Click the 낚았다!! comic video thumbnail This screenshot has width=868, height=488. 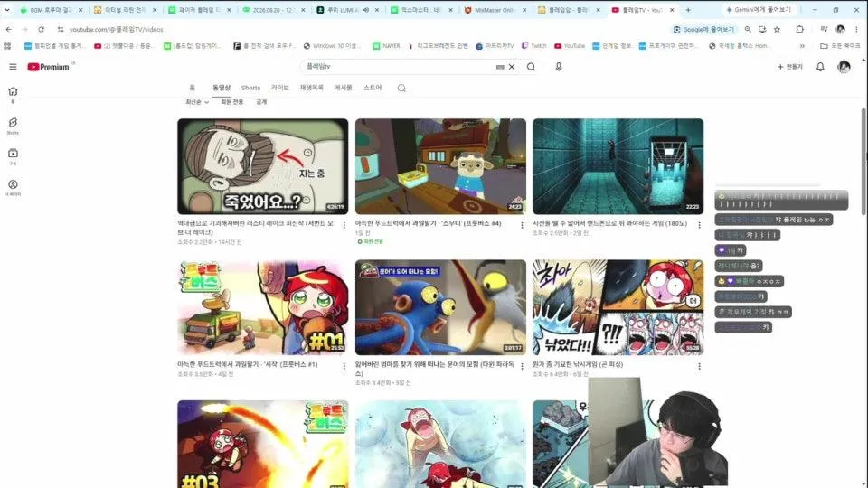click(618, 307)
